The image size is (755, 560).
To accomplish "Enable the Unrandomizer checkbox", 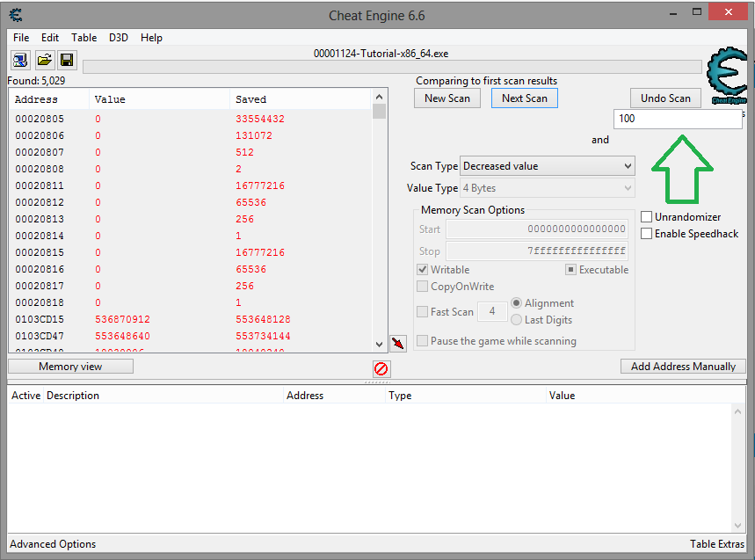I will [x=647, y=217].
